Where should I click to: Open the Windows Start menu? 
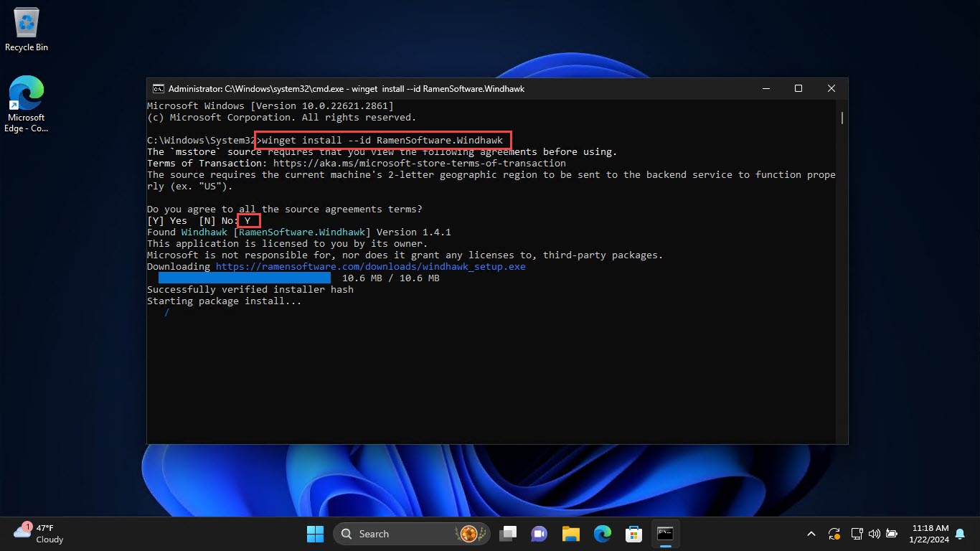pos(315,534)
